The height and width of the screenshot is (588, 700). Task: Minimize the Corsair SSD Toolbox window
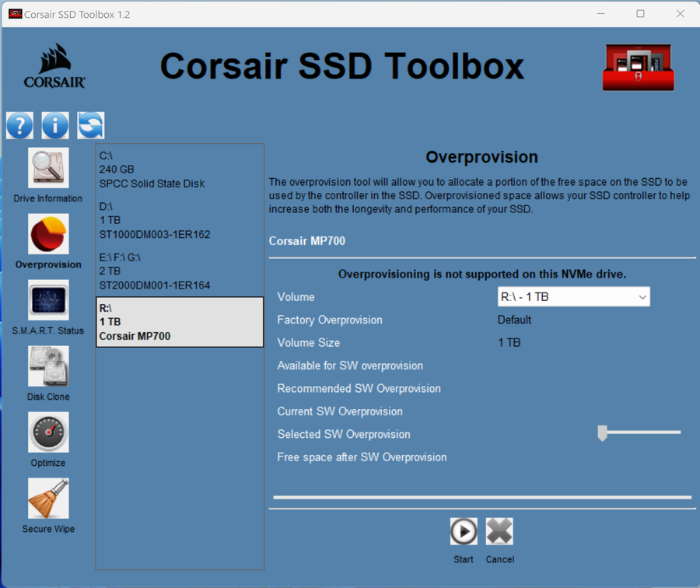[x=601, y=14]
